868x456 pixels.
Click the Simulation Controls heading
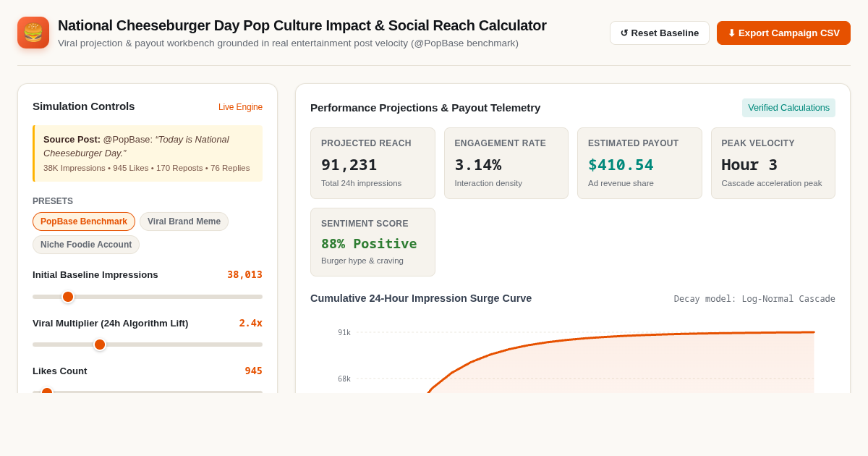pos(84,106)
